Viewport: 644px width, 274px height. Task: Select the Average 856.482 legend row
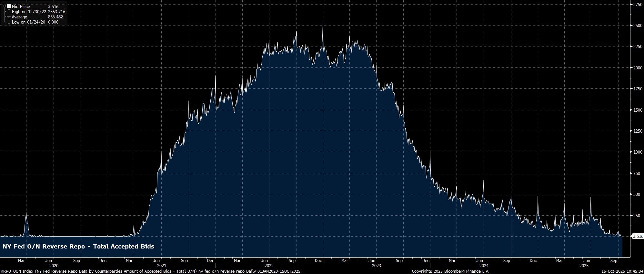click(x=37, y=17)
